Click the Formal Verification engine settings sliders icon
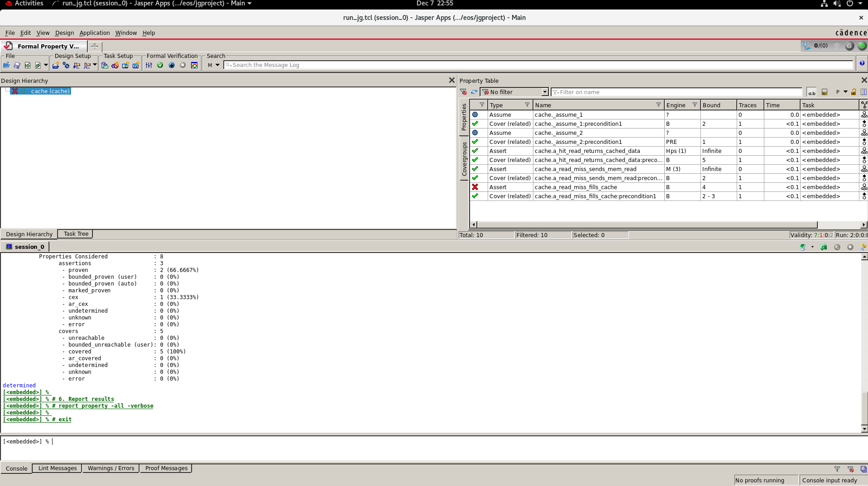868x486 pixels. [149, 65]
